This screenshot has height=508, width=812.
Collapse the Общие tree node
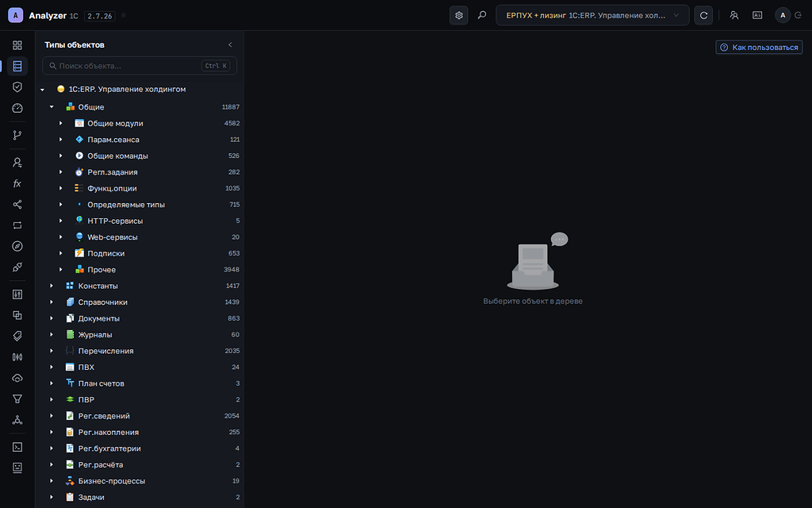point(52,107)
